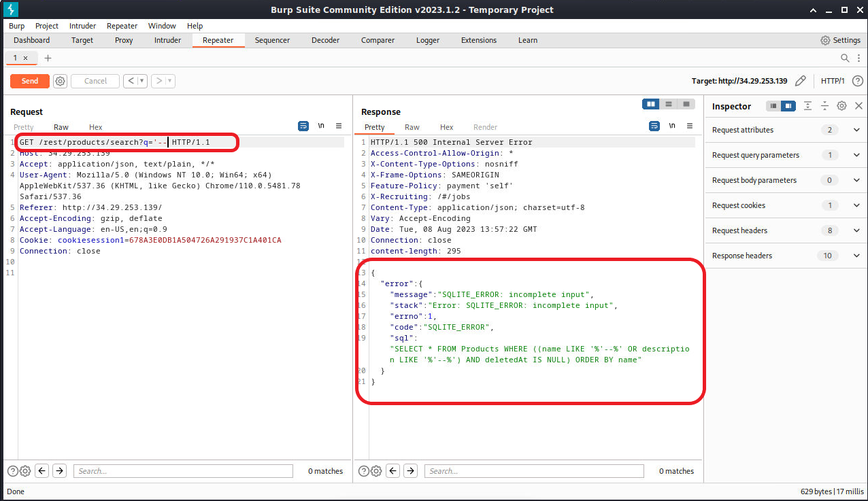Image resolution: width=868 pixels, height=501 pixels.
Task: Open the Request search settings gear
Action: coord(25,471)
